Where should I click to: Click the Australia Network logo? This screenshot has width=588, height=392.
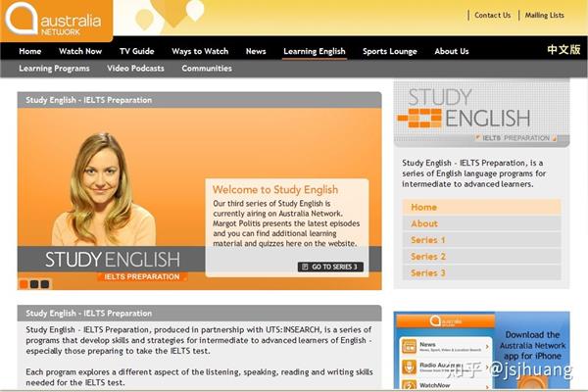click(x=56, y=20)
